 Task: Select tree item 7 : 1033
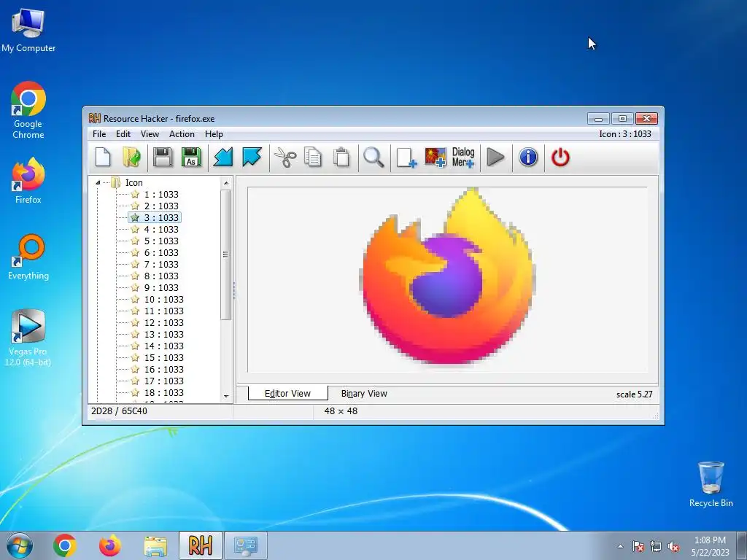pyautogui.click(x=161, y=264)
